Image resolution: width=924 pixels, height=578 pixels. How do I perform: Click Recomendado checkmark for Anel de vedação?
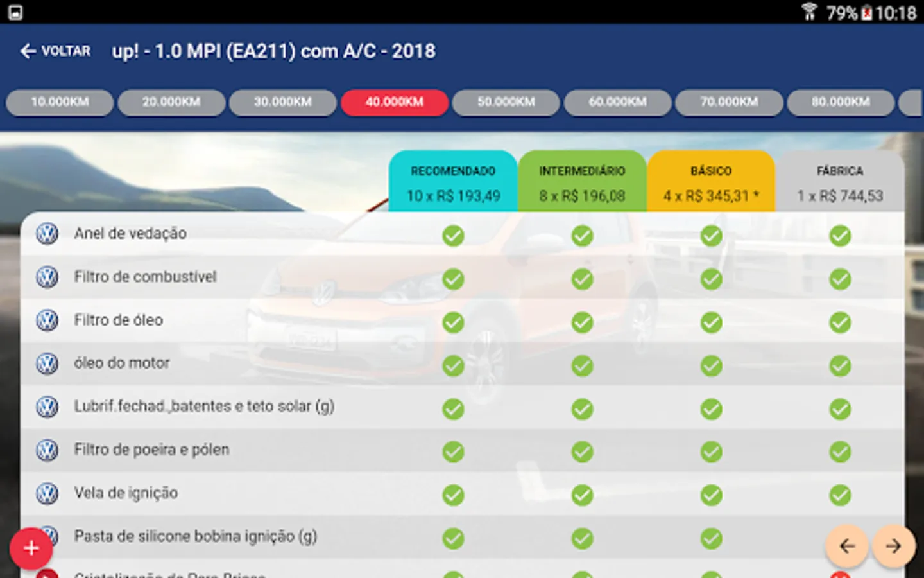coord(453,236)
